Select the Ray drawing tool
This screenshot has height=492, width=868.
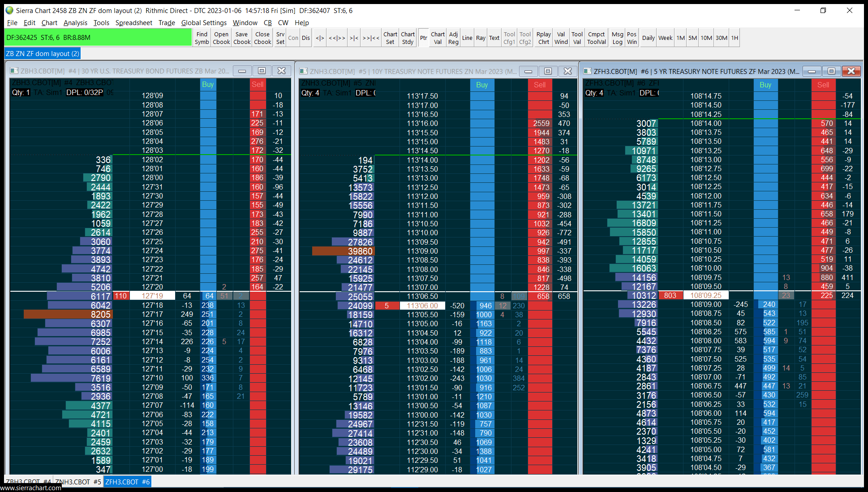(481, 38)
